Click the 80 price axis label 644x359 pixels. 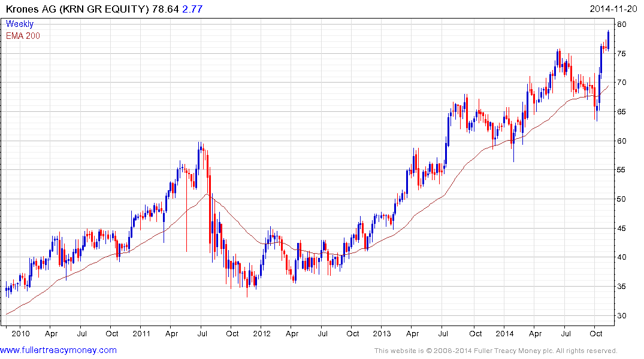[622, 24]
